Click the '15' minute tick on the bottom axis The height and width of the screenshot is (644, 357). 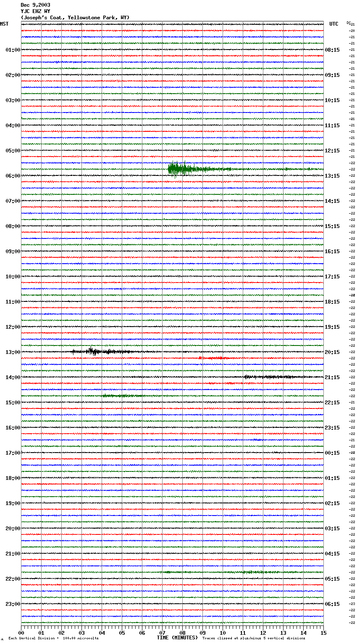[x=323, y=633]
